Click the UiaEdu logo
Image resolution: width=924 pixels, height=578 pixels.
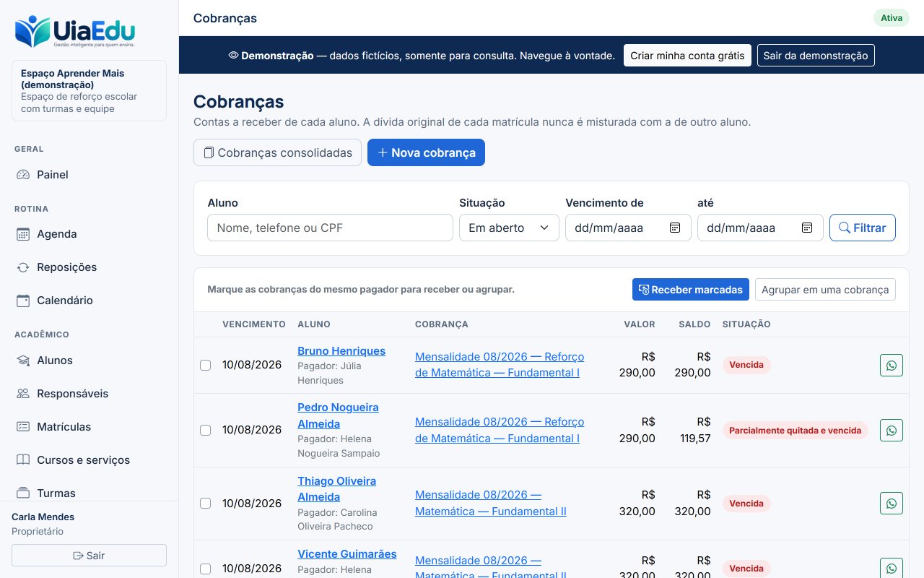click(x=75, y=32)
